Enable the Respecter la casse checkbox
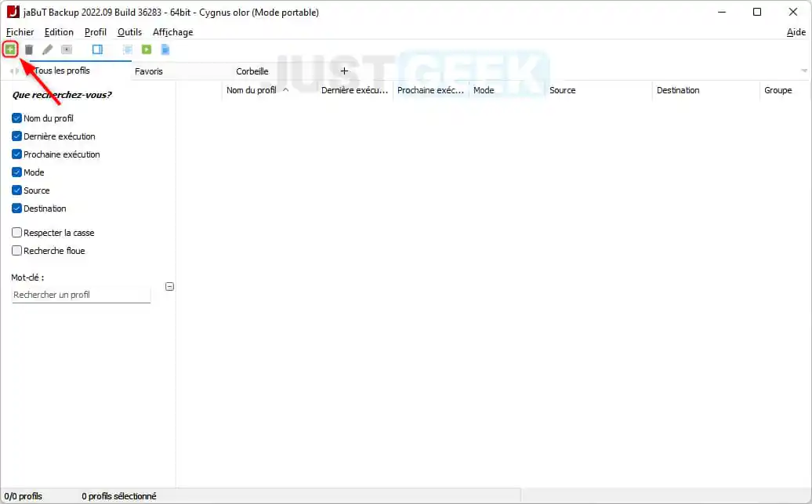Image resolution: width=812 pixels, height=504 pixels. (16, 233)
